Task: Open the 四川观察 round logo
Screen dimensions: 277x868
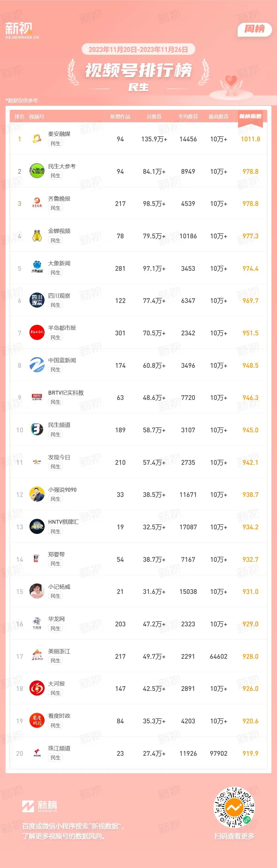Action: click(x=37, y=301)
